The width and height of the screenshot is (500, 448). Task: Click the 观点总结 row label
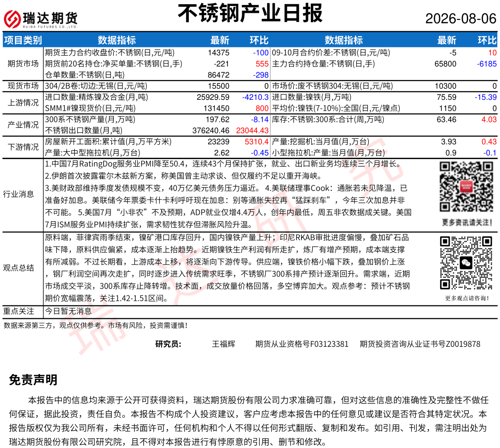[x=18, y=268]
